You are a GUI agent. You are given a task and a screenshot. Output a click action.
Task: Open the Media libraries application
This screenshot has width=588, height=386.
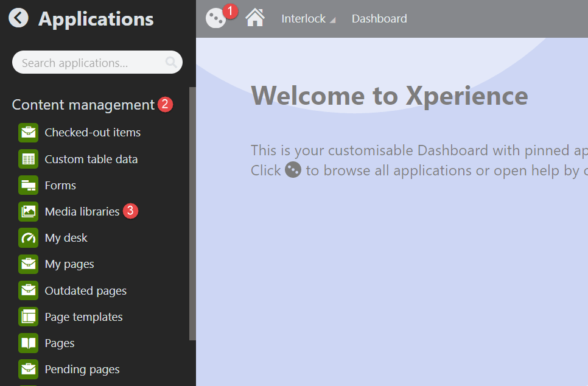point(82,211)
